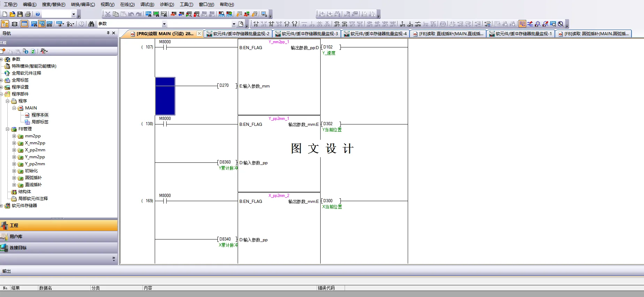Insert open contact with F5 icon
The image size is (644, 297).
coord(256,24)
